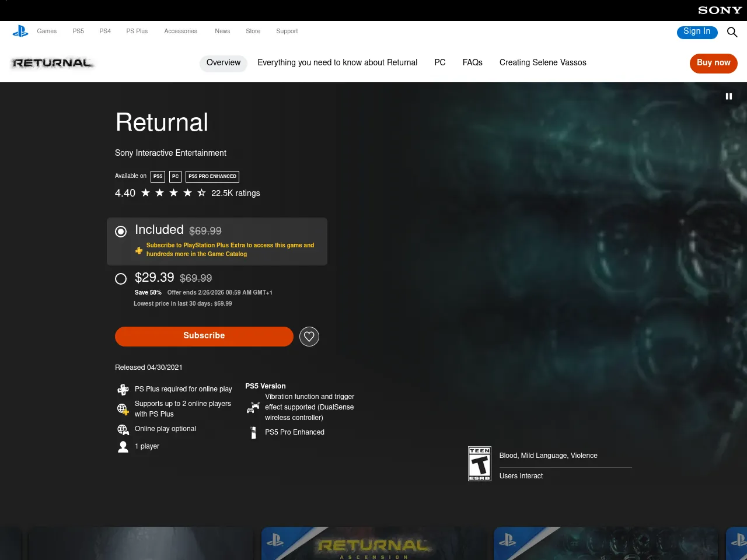Click the PS5 Pro Enhanced console icon

tap(253, 433)
